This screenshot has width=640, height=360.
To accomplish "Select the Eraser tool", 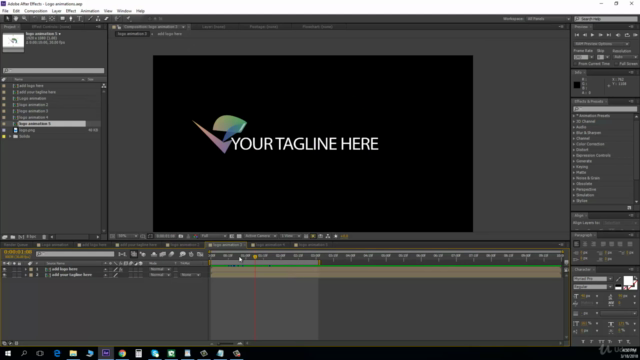I will (107, 18).
